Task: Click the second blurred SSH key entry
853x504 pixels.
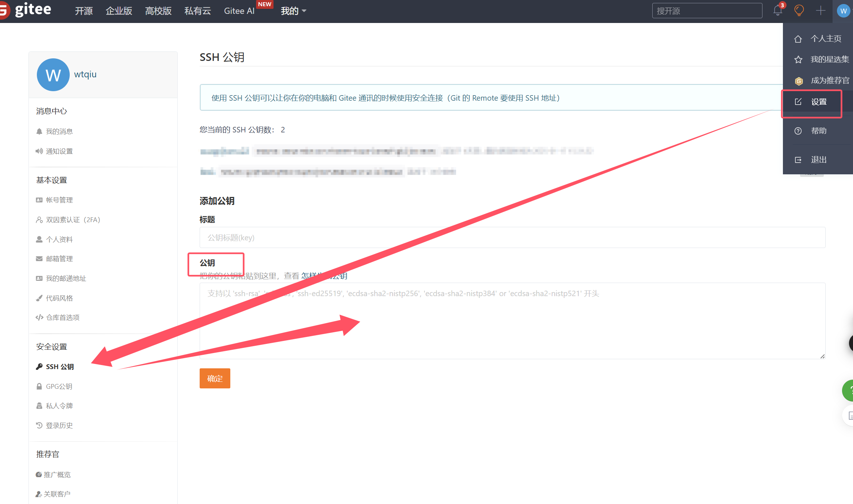Action: (x=328, y=171)
